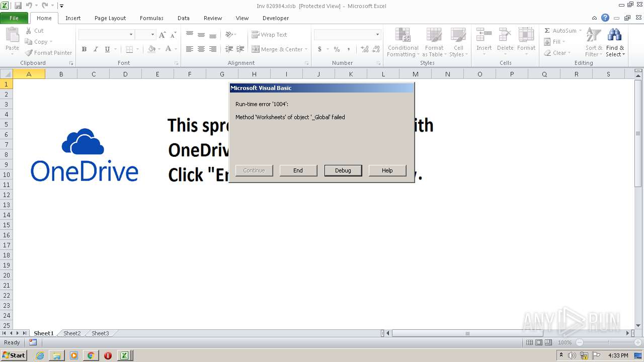Open Sort & Filter menu
The width and height of the screenshot is (644, 362).
(594, 43)
